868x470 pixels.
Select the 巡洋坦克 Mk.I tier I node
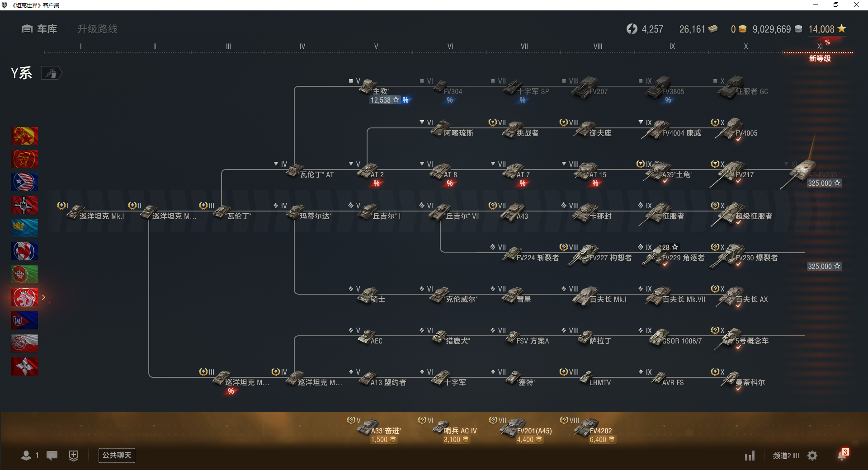coord(91,212)
